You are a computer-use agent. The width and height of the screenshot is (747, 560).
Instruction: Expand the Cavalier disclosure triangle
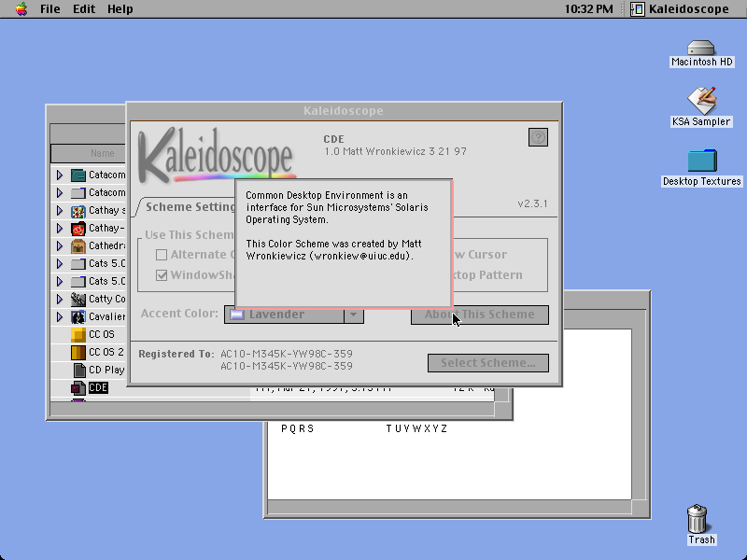[60, 316]
